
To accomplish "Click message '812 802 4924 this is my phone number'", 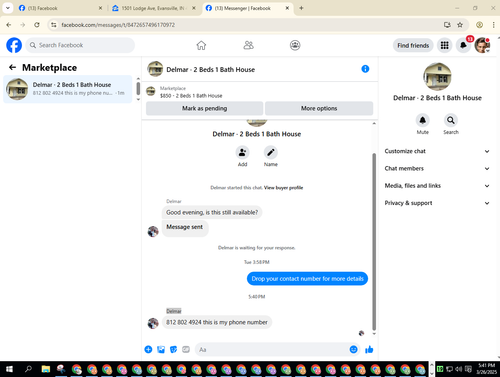I will pos(217,322).
